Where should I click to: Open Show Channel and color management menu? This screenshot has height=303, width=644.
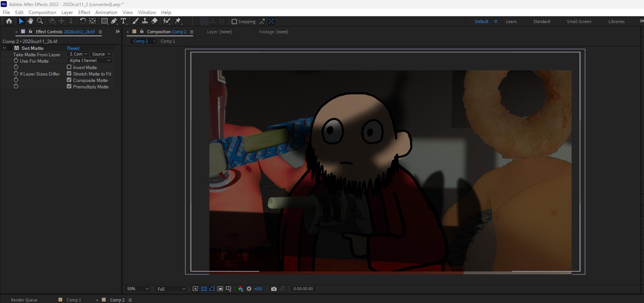241,289
